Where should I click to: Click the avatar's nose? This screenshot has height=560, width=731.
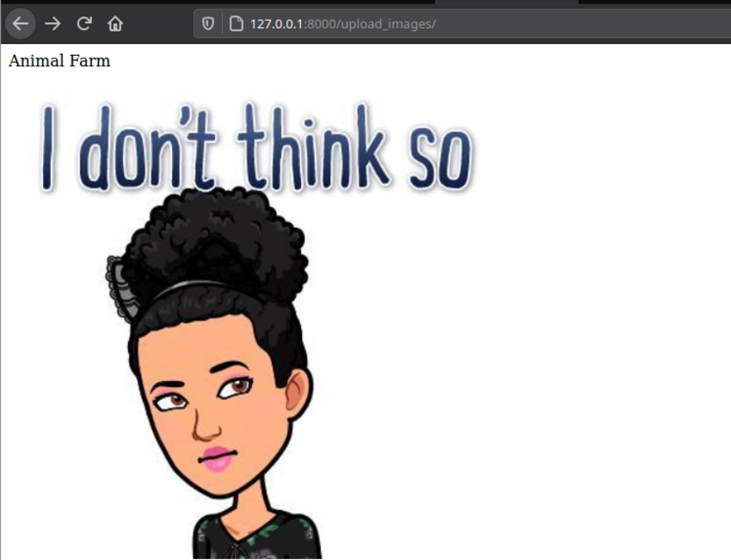pyautogui.click(x=200, y=422)
